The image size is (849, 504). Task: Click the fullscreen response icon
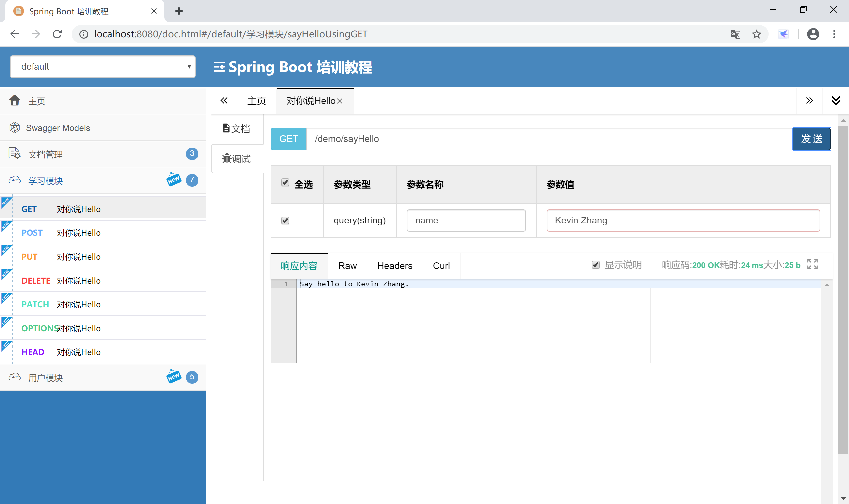(x=812, y=264)
